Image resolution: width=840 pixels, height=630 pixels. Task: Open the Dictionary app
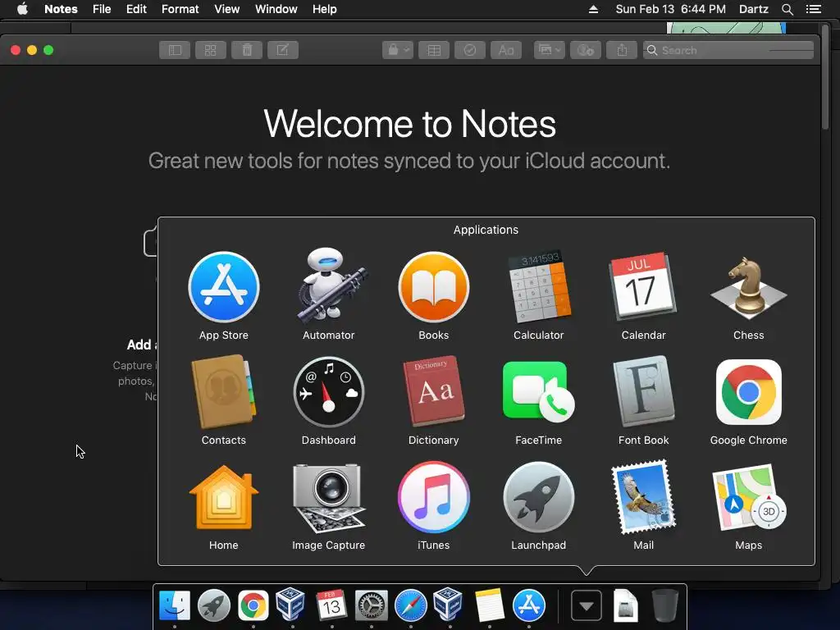pos(433,391)
